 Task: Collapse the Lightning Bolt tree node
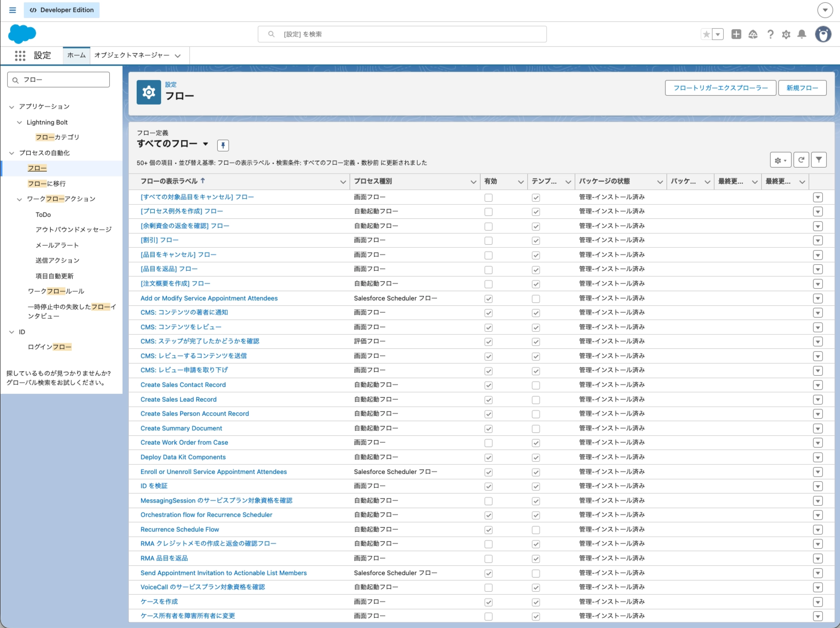tap(20, 123)
